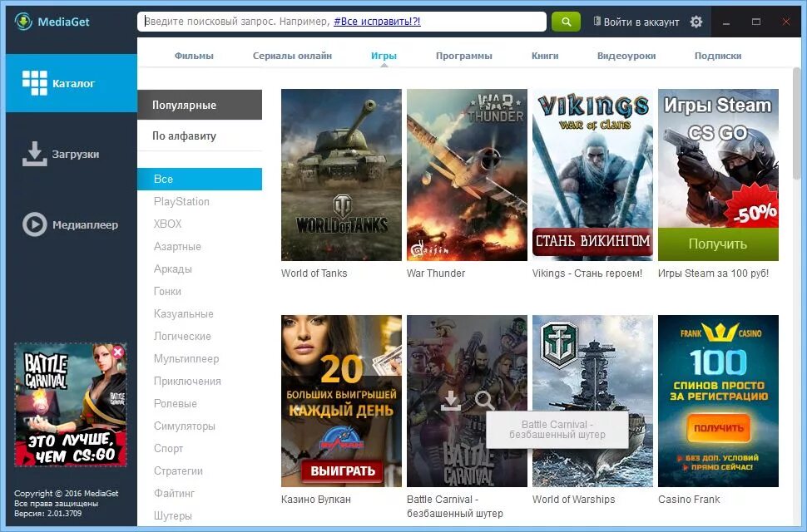807x532 pixels.
Task: Select the PlayStation category
Action: (x=181, y=201)
